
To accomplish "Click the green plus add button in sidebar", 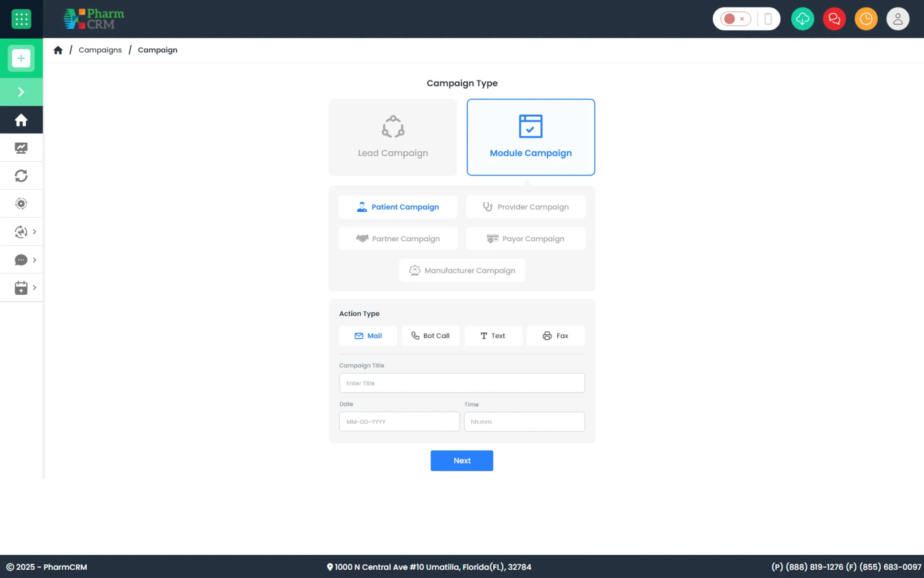I will (21, 59).
